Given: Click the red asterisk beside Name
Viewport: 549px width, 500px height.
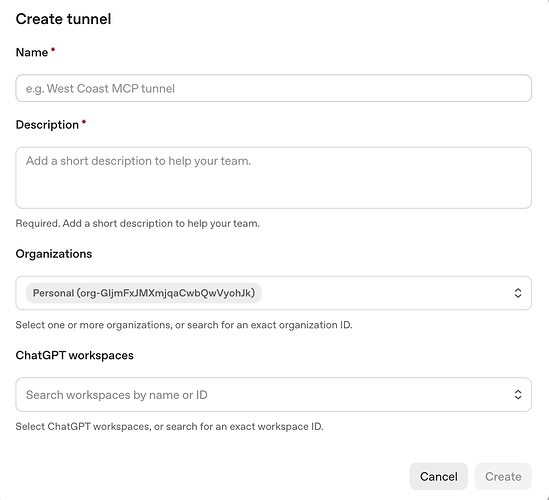Looking at the screenshot, I should click(x=53, y=50).
